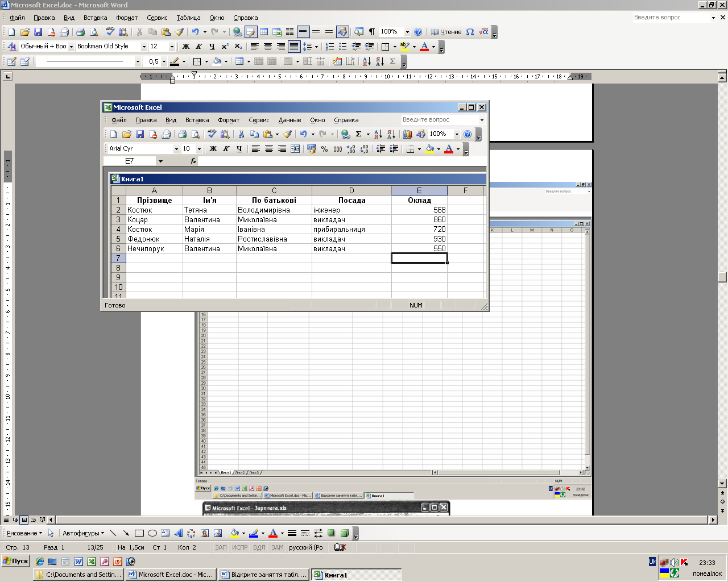728x582 pixels.
Task: Toggle Italic in Word formatting toolbar
Action: (x=199, y=47)
